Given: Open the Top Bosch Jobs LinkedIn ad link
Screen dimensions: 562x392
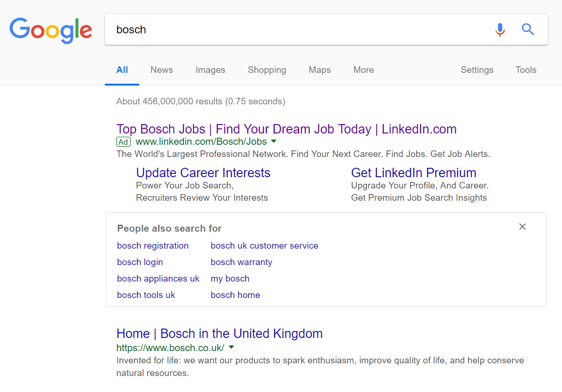Looking at the screenshot, I should (286, 129).
